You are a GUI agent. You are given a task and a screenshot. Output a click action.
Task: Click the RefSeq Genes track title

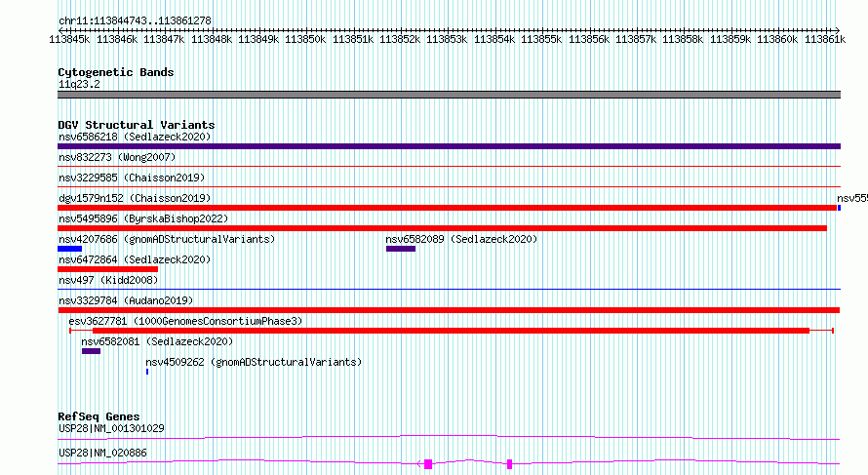tap(99, 416)
